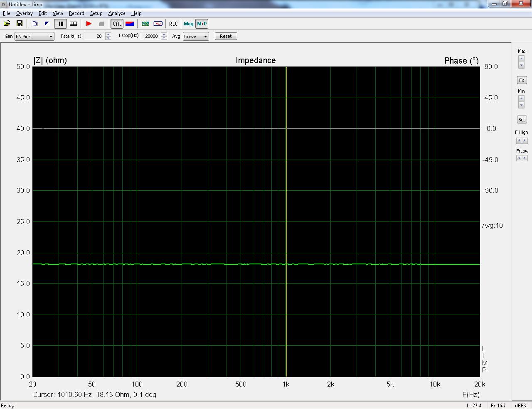Open the Overlay menu

pos(25,13)
